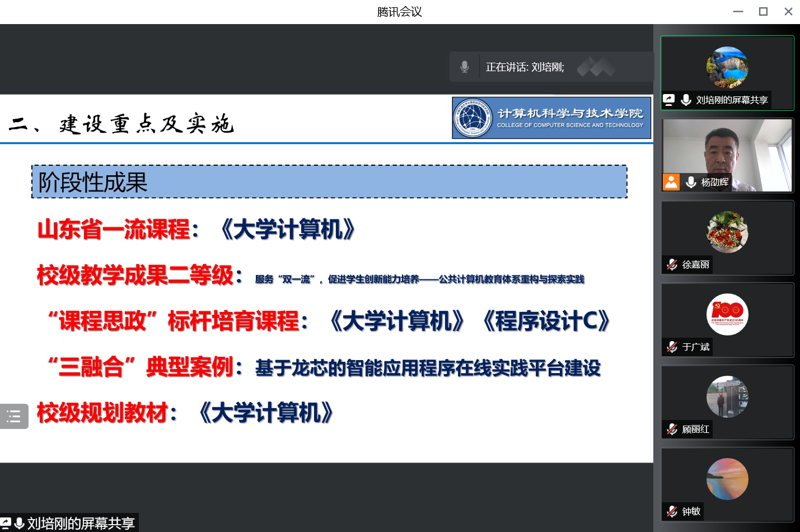800x532 pixels.
Task: Select 顾丽红's participant avatar
Action: pos(727,396)
